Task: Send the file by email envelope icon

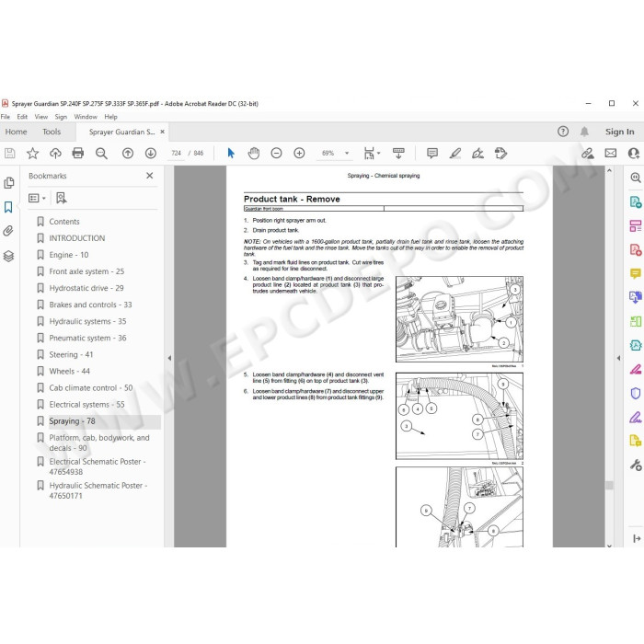Action: [611, 154]
